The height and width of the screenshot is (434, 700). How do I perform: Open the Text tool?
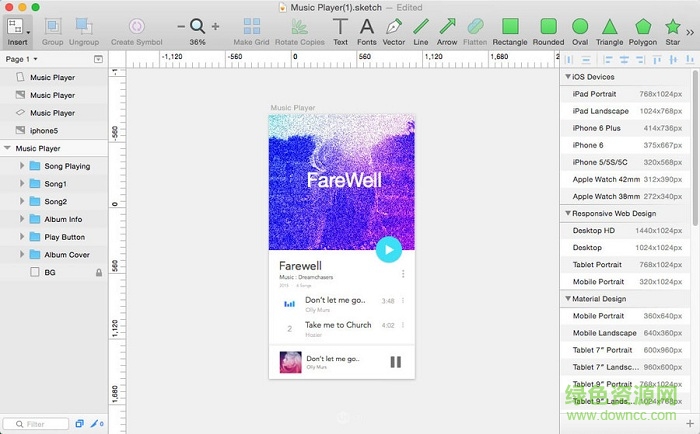340,27
